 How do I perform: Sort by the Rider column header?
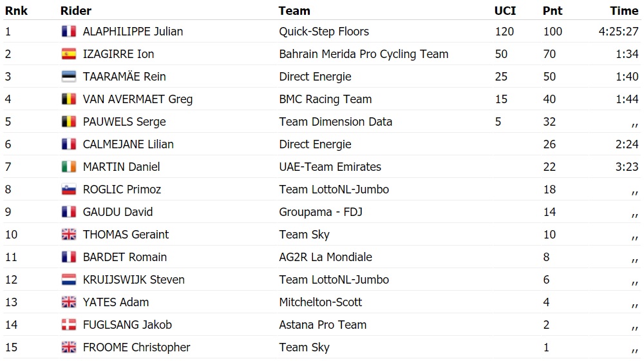point(76,11)
